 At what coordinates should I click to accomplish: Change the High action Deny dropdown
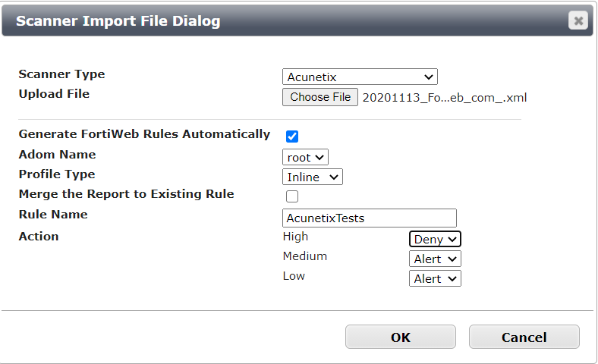click(435, 239)
